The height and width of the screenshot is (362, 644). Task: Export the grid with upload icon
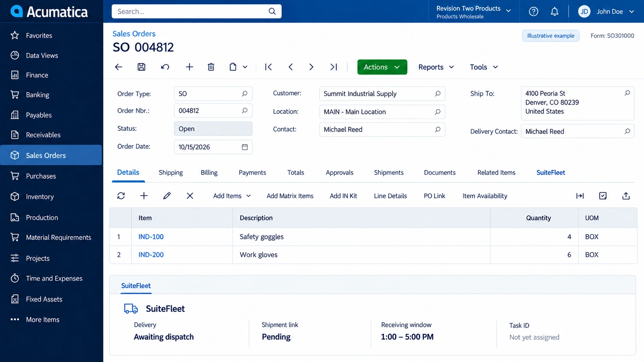point(626,196)
